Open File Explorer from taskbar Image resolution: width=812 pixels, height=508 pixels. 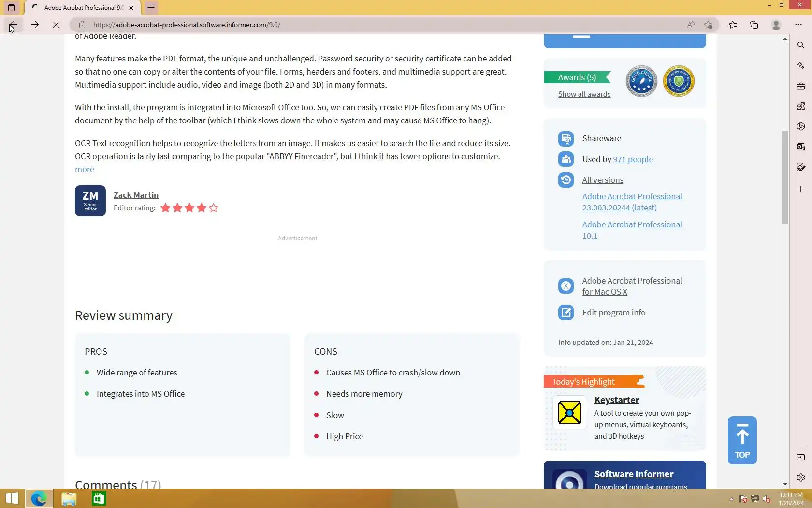point(69,498)
